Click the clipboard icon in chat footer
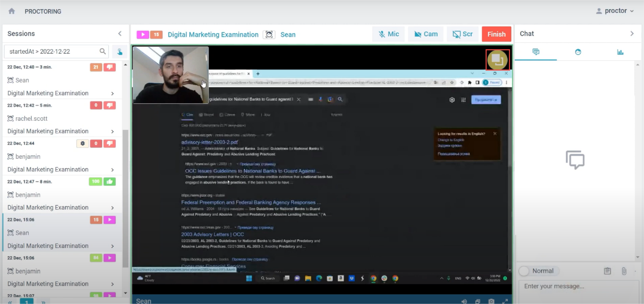This screenshot has height=304, width=644. coord(607,271)
